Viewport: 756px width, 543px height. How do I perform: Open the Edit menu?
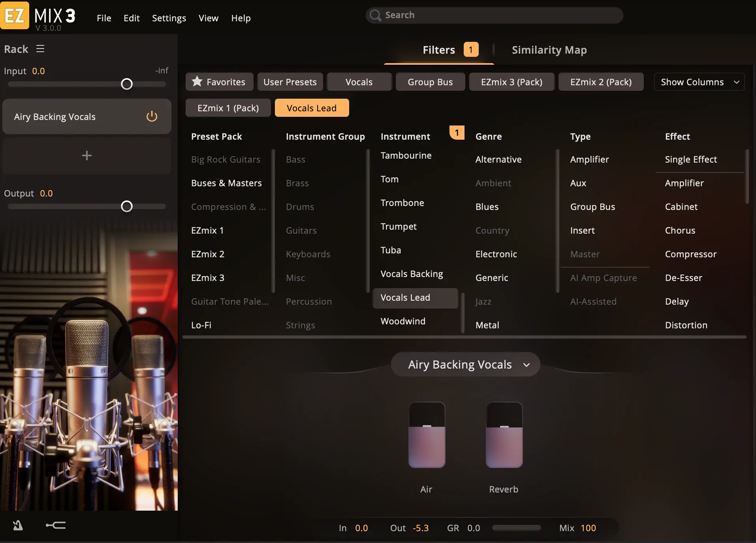[x=132, y=18]
